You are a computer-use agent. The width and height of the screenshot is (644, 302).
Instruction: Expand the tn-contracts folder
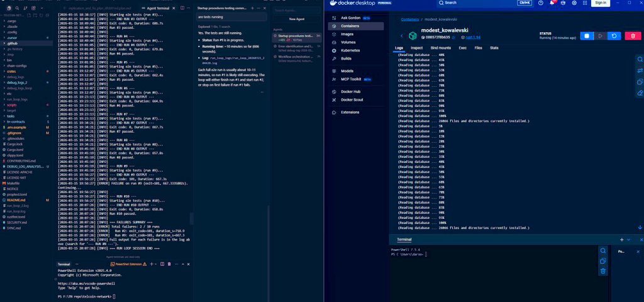click(x=26, y=121)
